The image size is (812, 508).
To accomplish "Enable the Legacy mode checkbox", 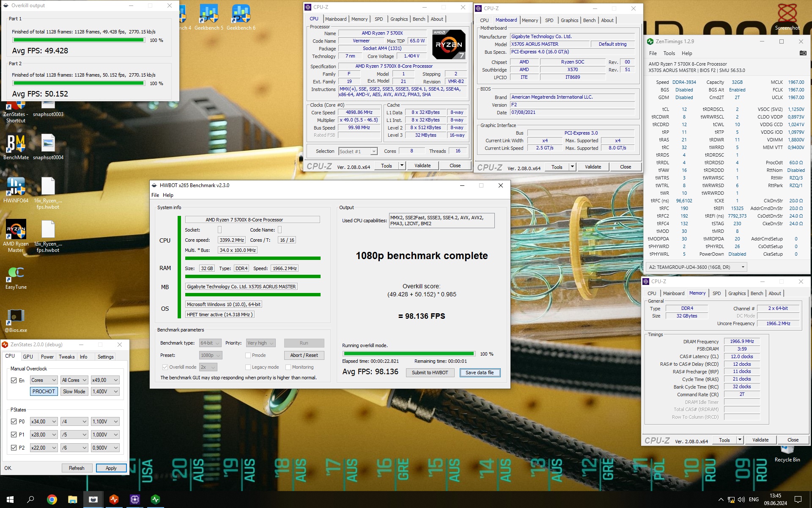I will pos(248,367).
